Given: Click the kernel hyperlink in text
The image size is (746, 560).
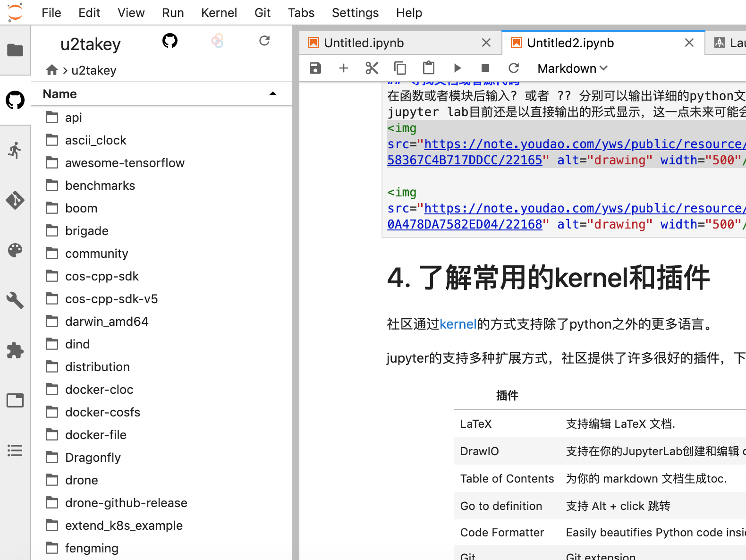Looking at the screenshot, I should tap(458, 324).
